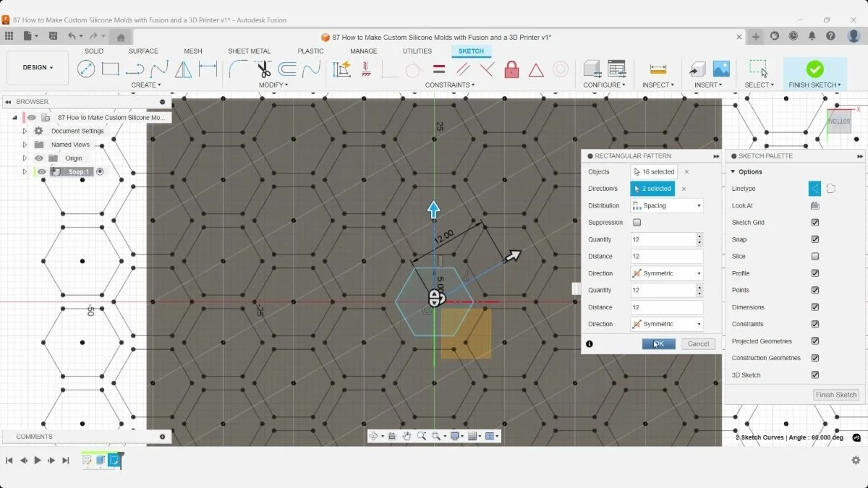Viewport: 868px width, 488px height.
Task: Select the Perpendicular constraint icon
Action: pyautogui.click(x=488, y=69)
